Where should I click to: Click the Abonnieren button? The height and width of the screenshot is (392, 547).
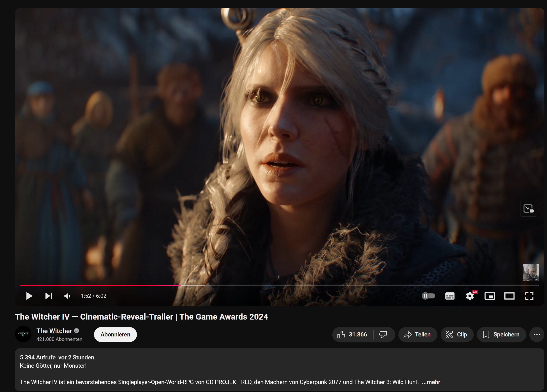pos(115,335)
